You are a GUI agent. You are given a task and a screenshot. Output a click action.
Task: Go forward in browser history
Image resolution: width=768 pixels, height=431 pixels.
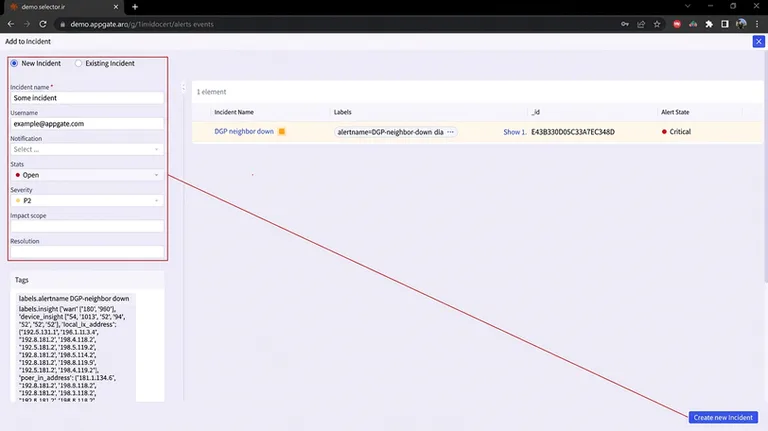(27, 24)
